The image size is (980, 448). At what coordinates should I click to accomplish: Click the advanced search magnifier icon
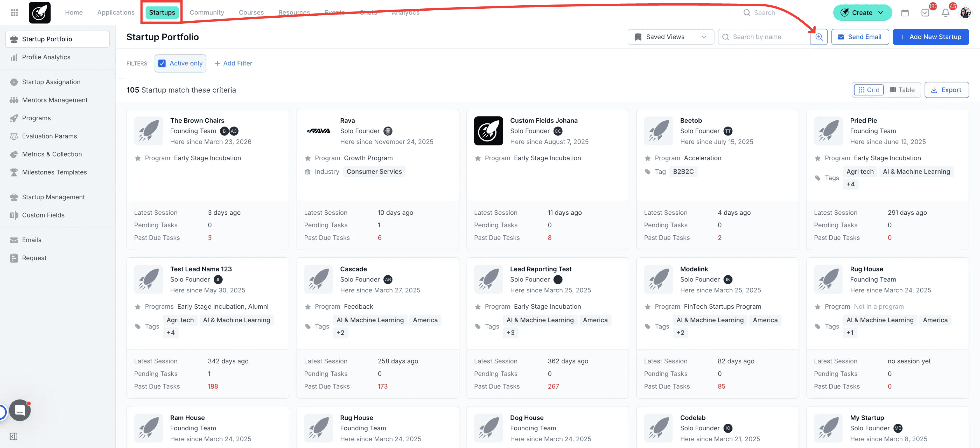point(819,37)
